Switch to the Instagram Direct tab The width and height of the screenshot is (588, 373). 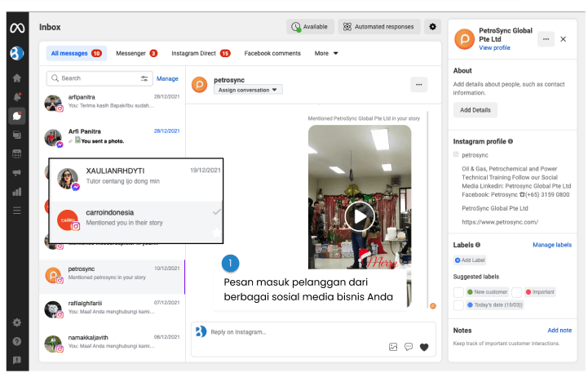[201, 53]
